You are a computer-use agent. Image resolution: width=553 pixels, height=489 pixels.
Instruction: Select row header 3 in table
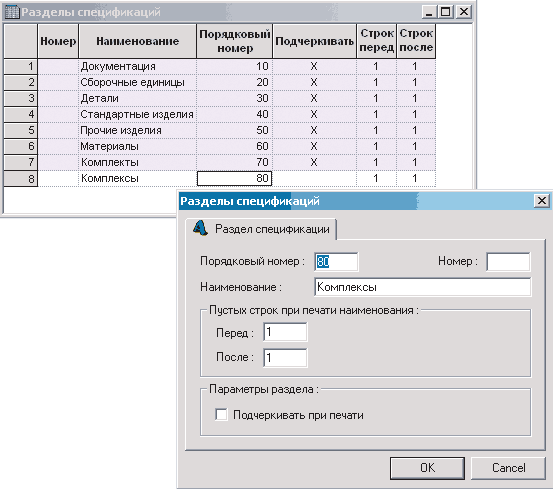[x=20, y=98]
